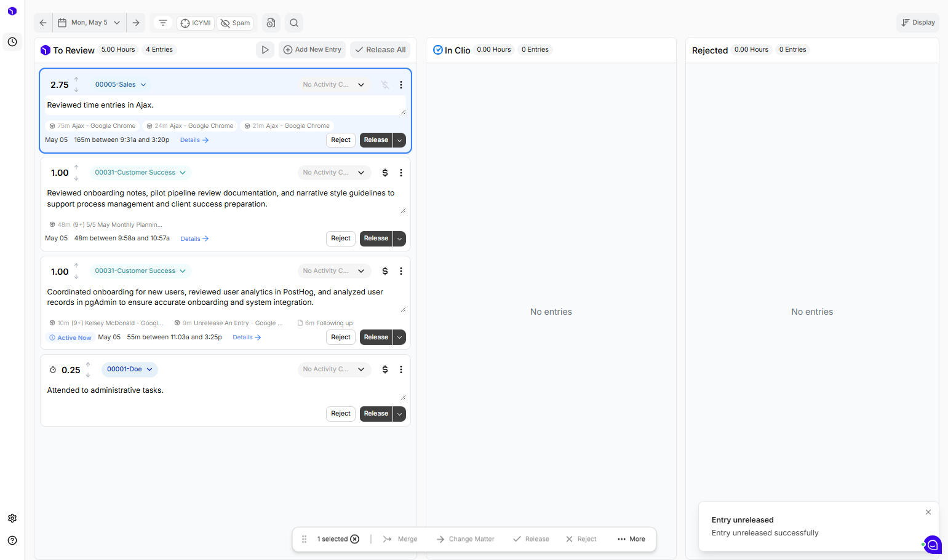Viewport: 948px width, 560px height.
Task: Open the help question mark icon
Action: [x=12, y=540]
